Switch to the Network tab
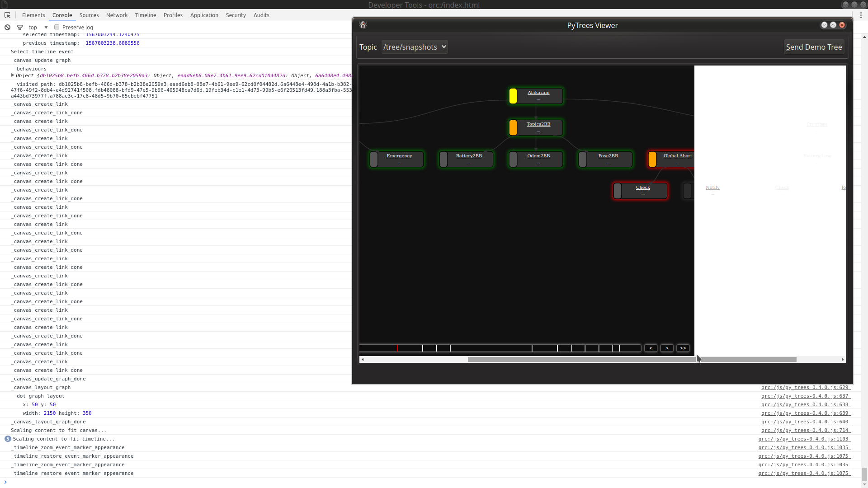 coord(117,15)
